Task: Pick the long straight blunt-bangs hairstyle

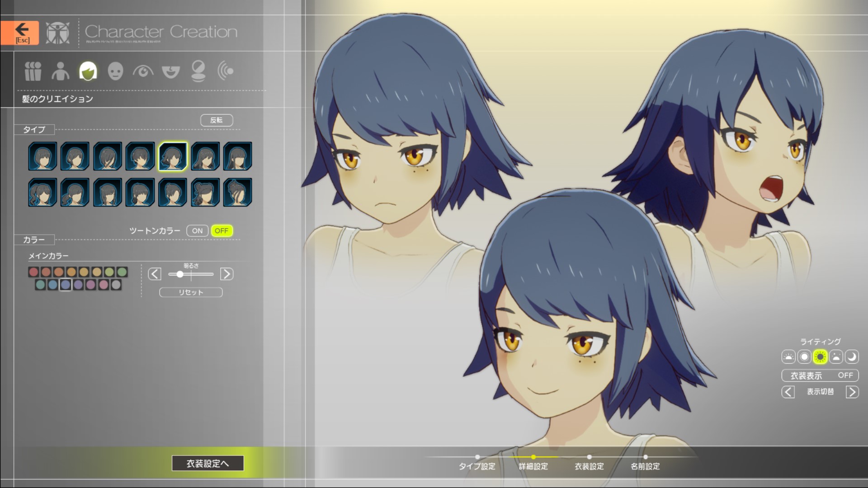Action: tap(238, 156)
